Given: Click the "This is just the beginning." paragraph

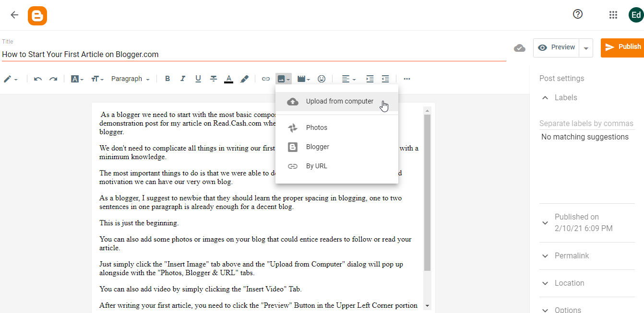Looking at the screenshot, I should tap(139, 223).
